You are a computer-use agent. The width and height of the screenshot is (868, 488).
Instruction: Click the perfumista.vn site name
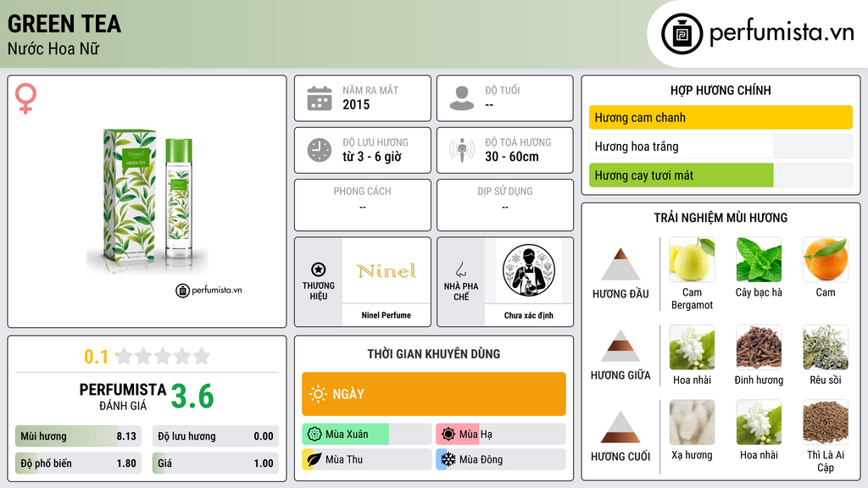[782, 33]
